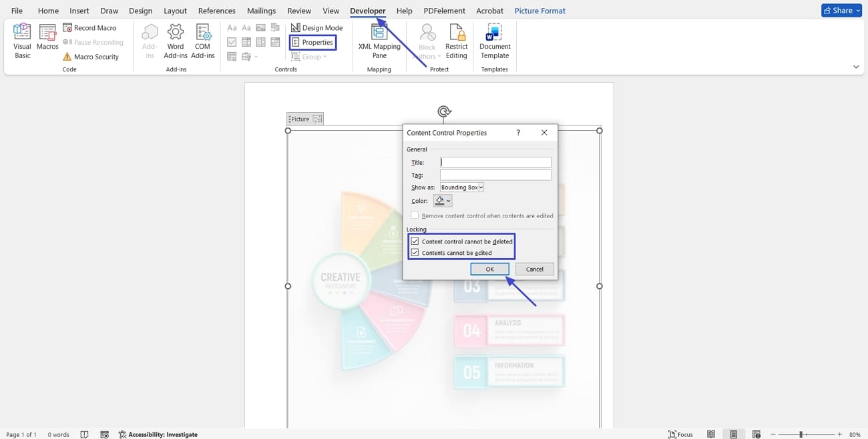Insert Date Picker content control
The width and height of the screenshot is (868, 439).
point(276,42)
